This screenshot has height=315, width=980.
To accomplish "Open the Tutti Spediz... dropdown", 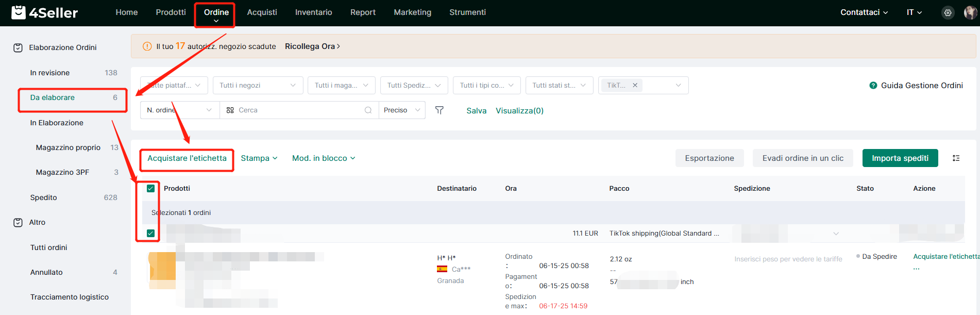I will coord(414,86).
